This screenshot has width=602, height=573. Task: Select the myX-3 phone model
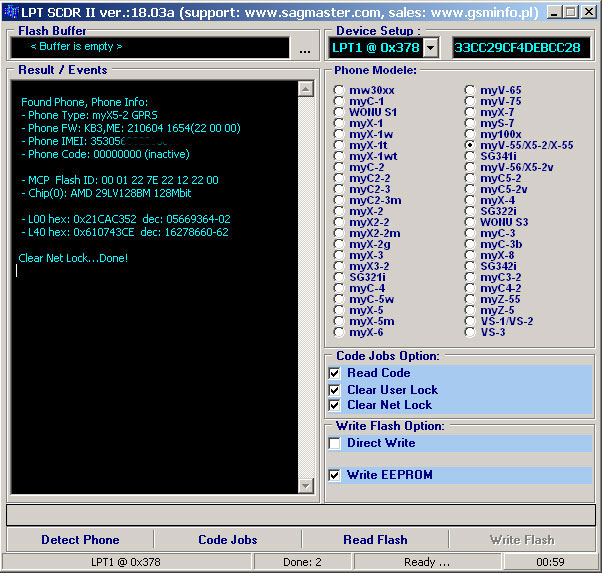coord(339,255)
